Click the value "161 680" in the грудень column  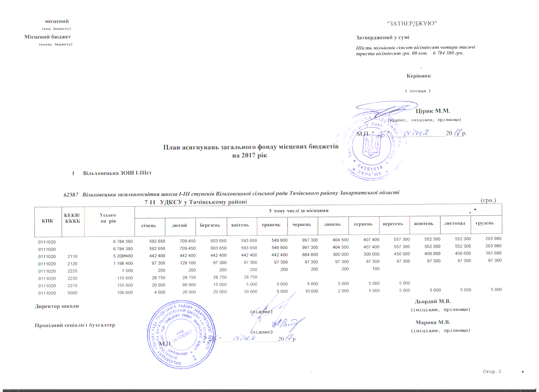(494, 253)
